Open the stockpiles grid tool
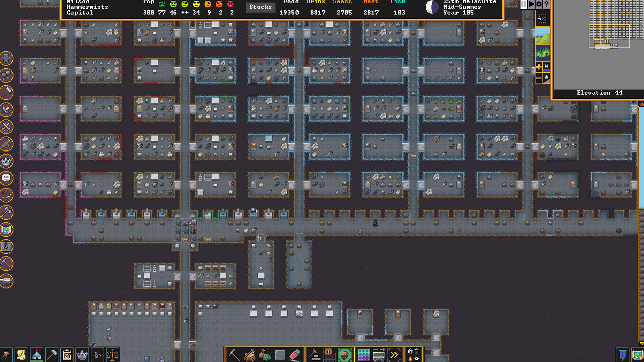This screenshot has width=644, height=362. pyautogui.click(x=364, y=355)
